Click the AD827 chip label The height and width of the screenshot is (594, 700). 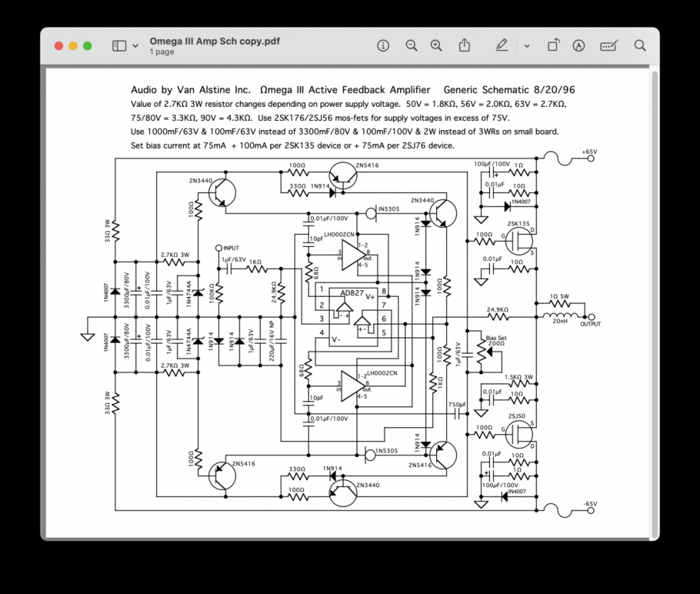[x=352, y=293]
